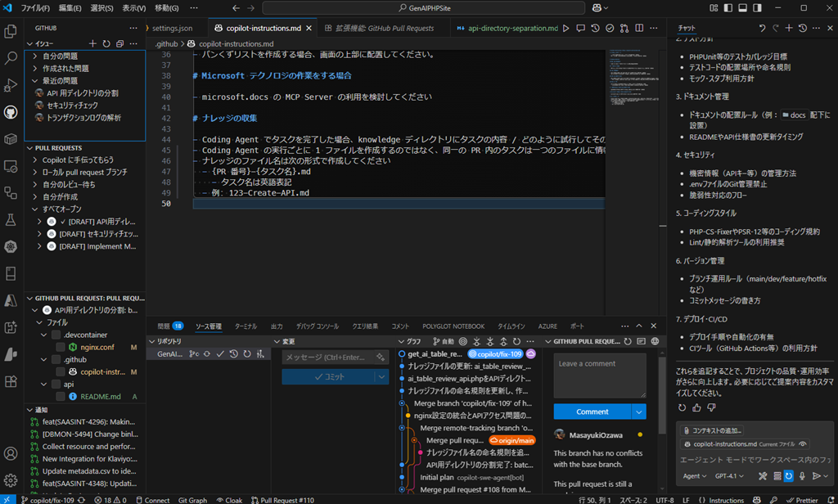Refresh the Git graph
Image resolution: width=838 pixels, height=504 pixels.
point(516,341)
